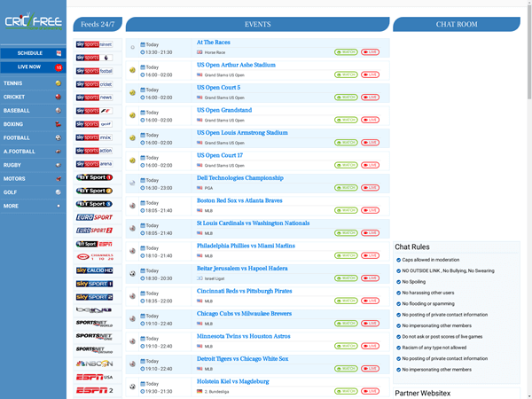
Task: Open the Feeds 24/7 header tab
Action: point(98,25)
